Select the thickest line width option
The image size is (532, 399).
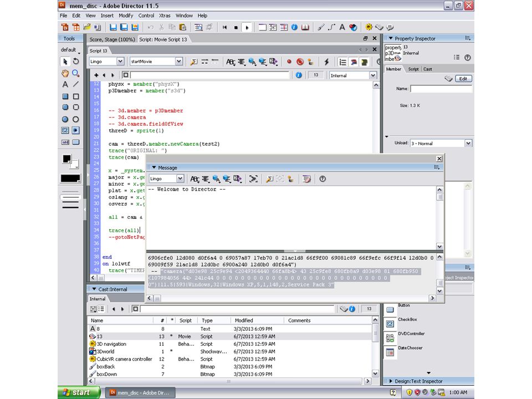[70, 207]
